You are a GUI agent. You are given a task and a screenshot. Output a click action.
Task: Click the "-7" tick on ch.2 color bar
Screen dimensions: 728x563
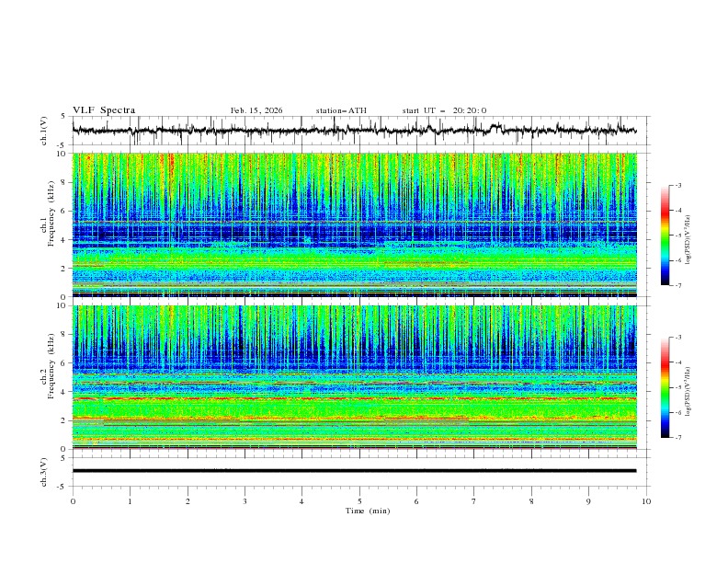pos(678,438)
